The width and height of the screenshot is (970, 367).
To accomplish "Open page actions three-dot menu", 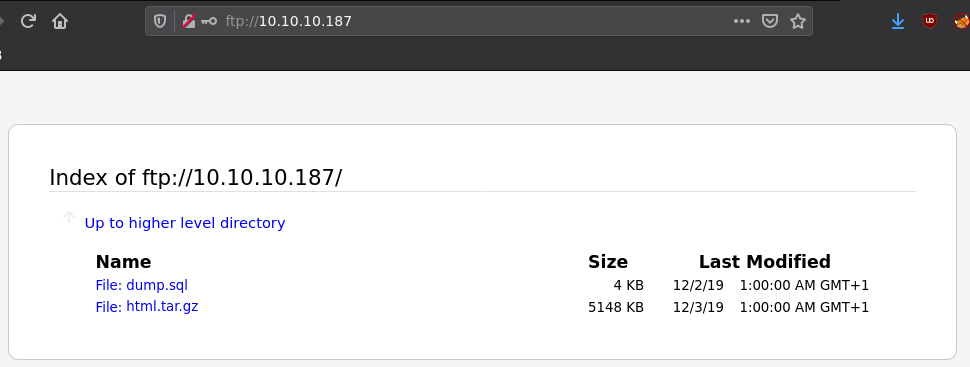I will tap(742, 21).
